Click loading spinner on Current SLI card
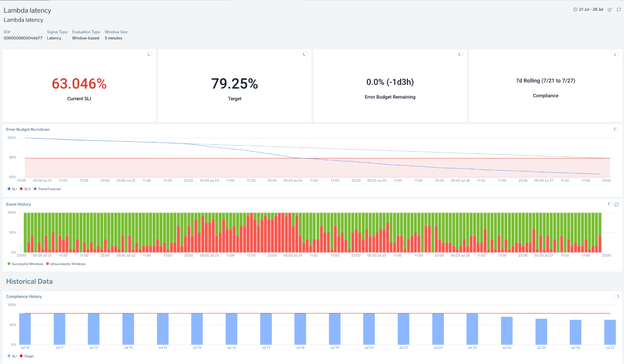Image resolution: width=624 pixels, height=364 pixels. tap(150, 54)
